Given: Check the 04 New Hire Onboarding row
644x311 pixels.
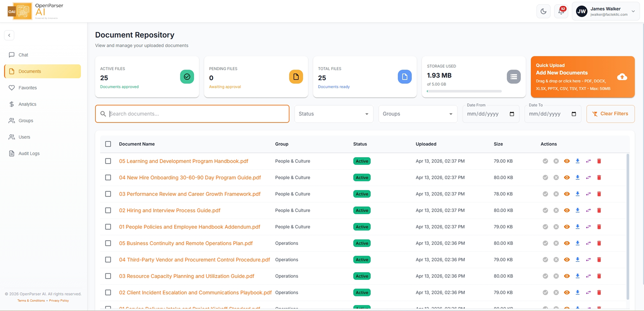Looking at the screenshot, I should (x=108, y=177).
